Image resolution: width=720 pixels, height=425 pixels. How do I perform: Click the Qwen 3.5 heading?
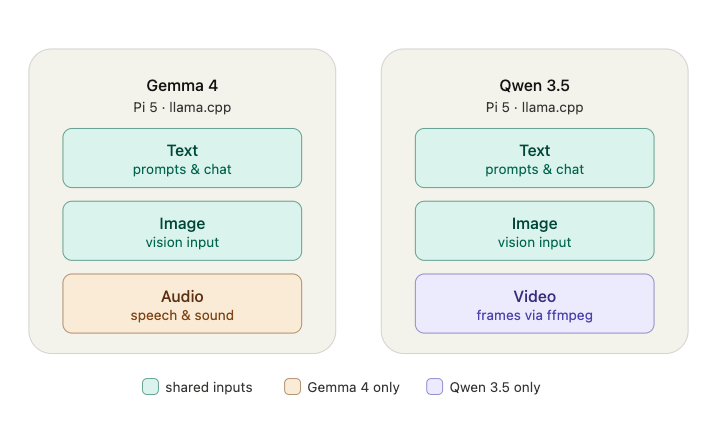coord(534,85)
